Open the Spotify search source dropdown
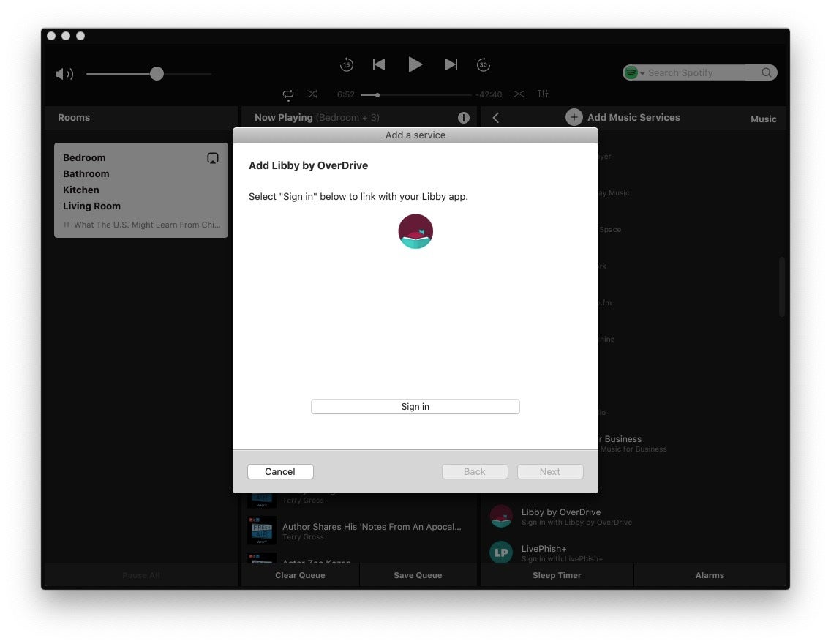Image resolution: width=831 pixels, height=644 pixels. tap(633, 72)
